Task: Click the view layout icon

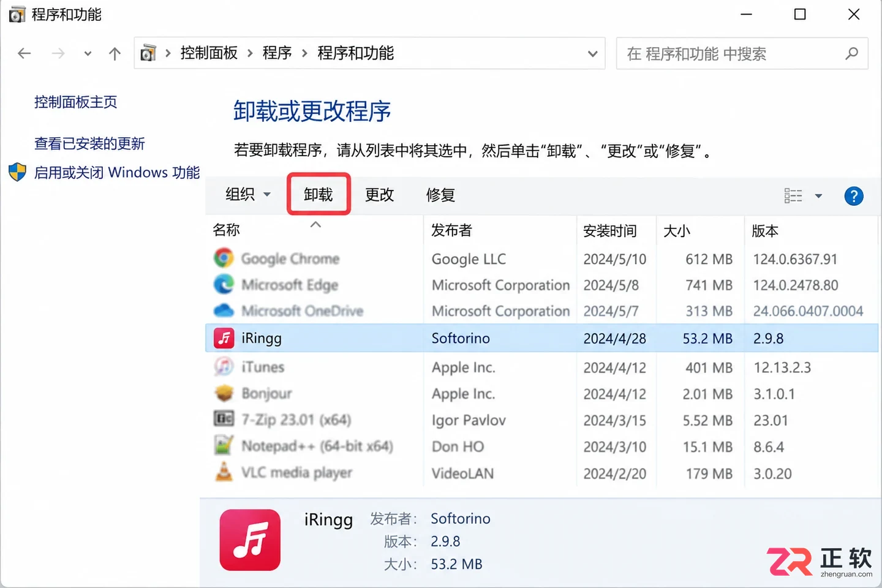Action: pos(793,196)
